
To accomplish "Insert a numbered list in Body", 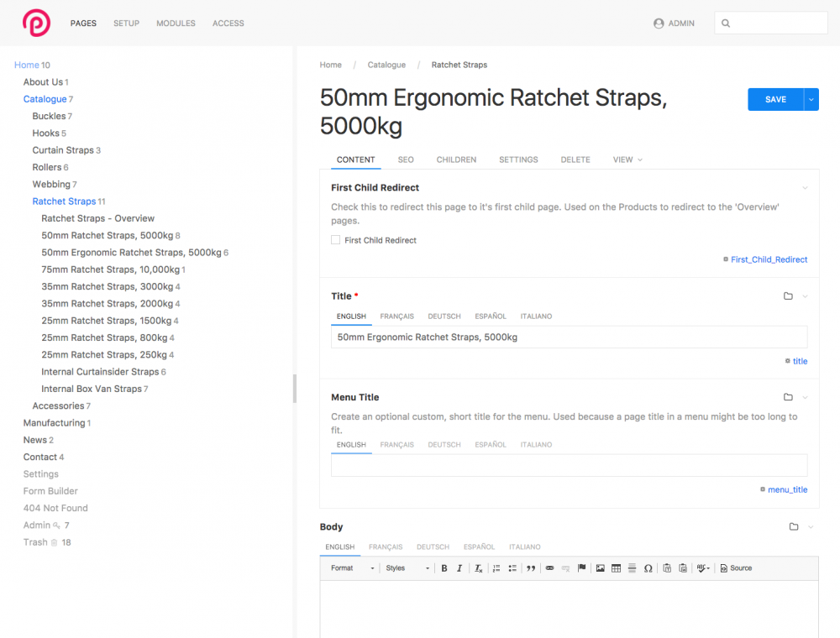I will tap(496, 568).
